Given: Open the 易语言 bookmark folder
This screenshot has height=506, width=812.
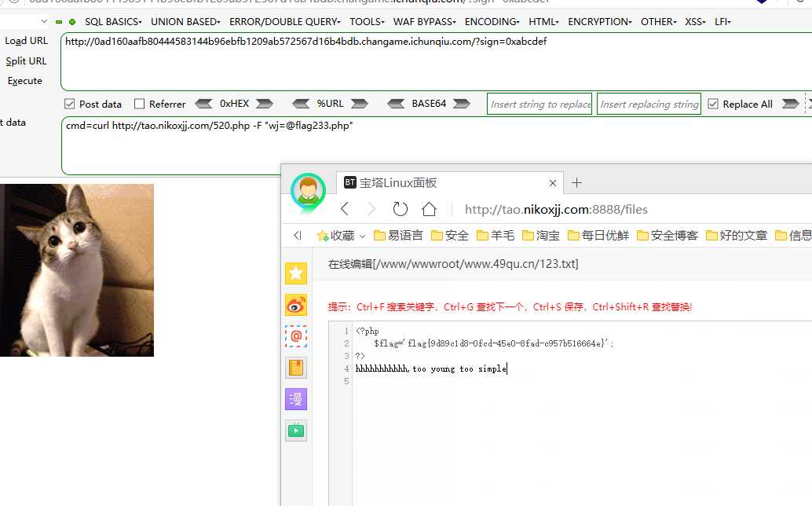Looking at the screenshot, I should [397, 236].
